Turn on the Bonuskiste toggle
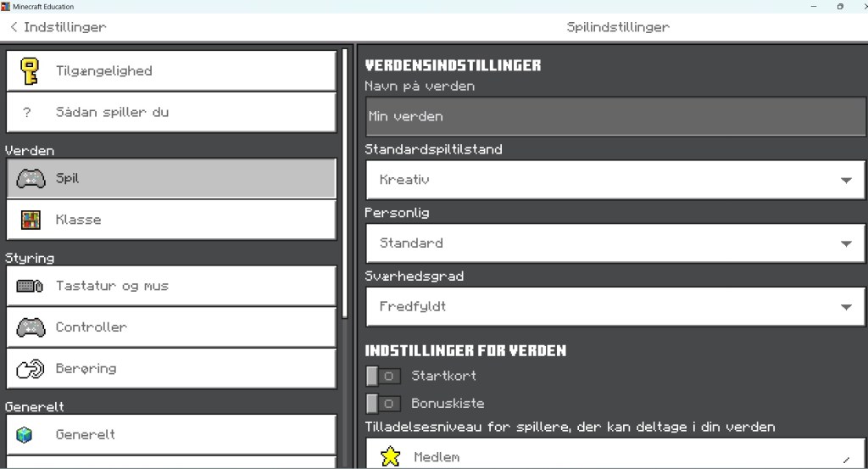 [x=383, y=404]
